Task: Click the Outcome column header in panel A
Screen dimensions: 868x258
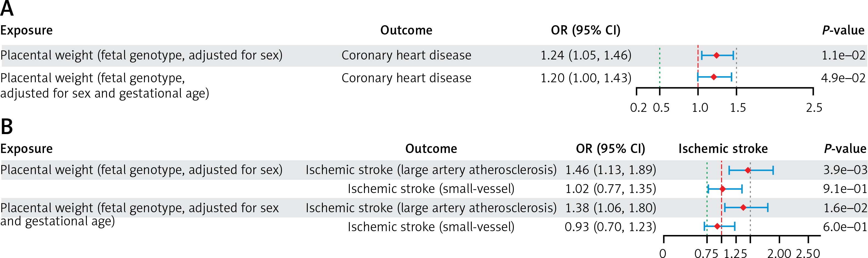Action: coord(406,30)
